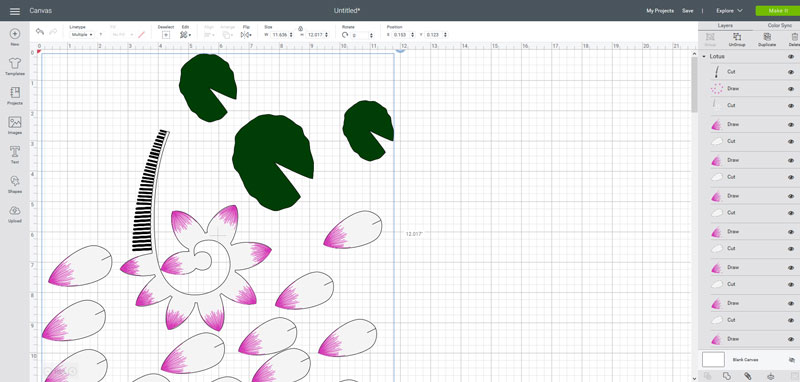Toggle the size aspect ratio lock

[x=301, y=29]
